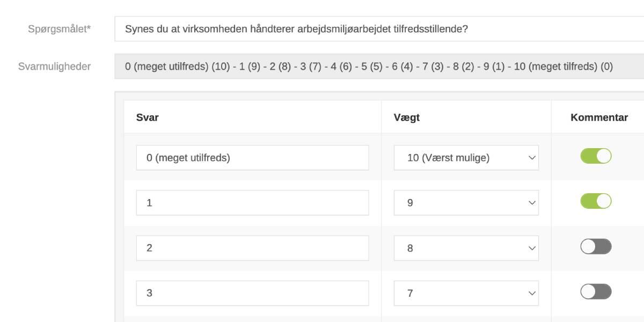Click the 'Svarmuligheder' field label
The height and width of the screenshot is (322, 644).
click(55, 67)
